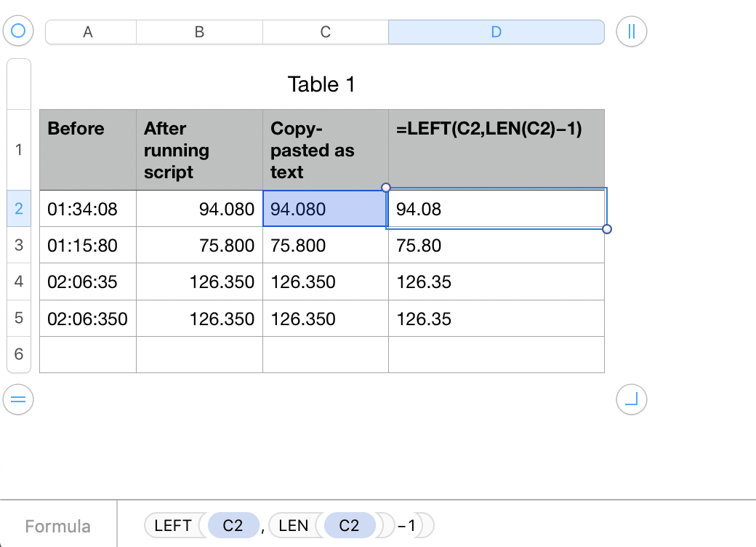Viewport: 756px width, 547px height.
Task: Click the LEFT function token in formula bar
Action: tap(173, 525)
